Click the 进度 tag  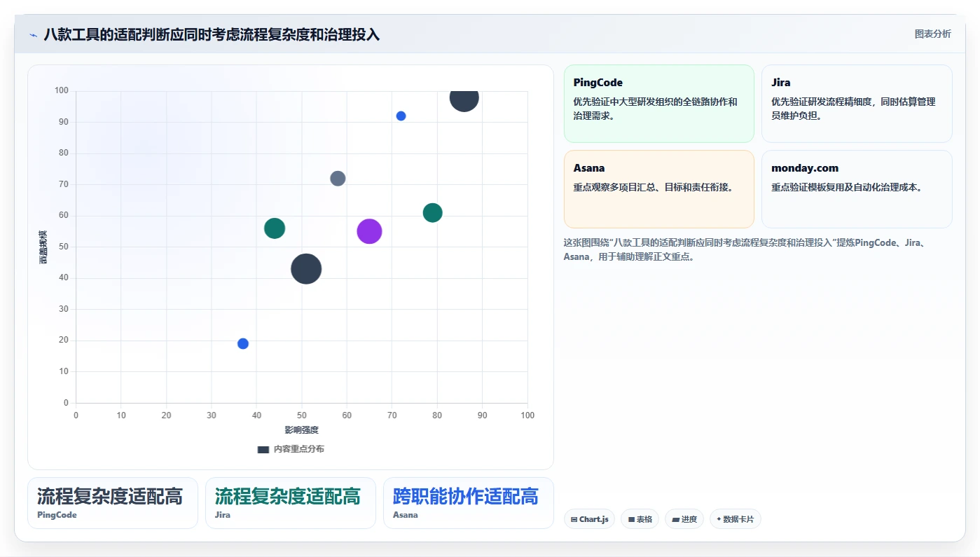(684, 519)
